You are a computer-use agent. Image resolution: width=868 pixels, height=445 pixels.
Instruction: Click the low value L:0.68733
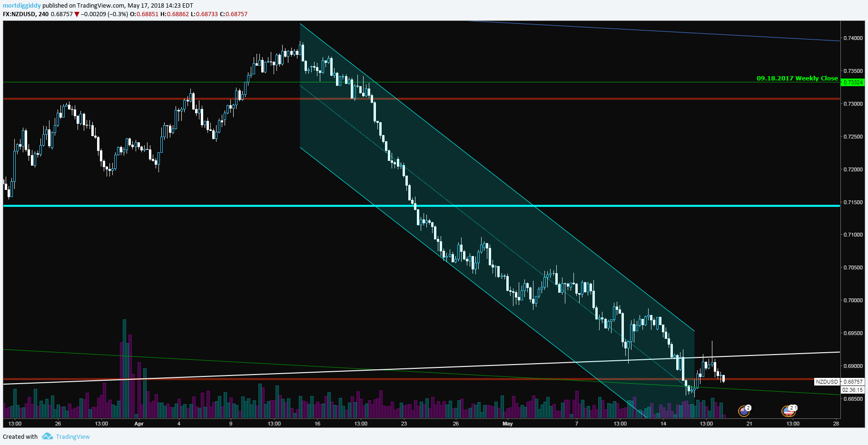pos(205,14)
